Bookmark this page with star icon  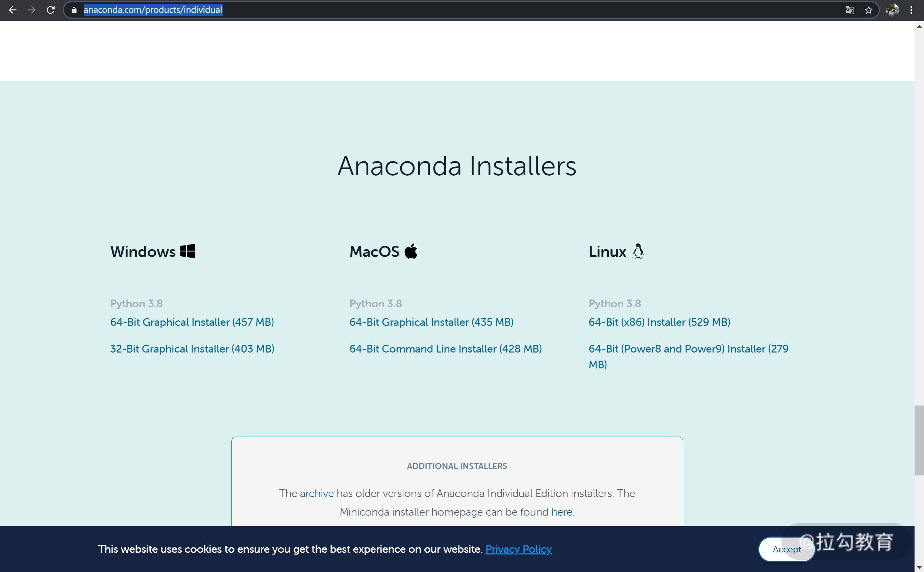[868, 10]
